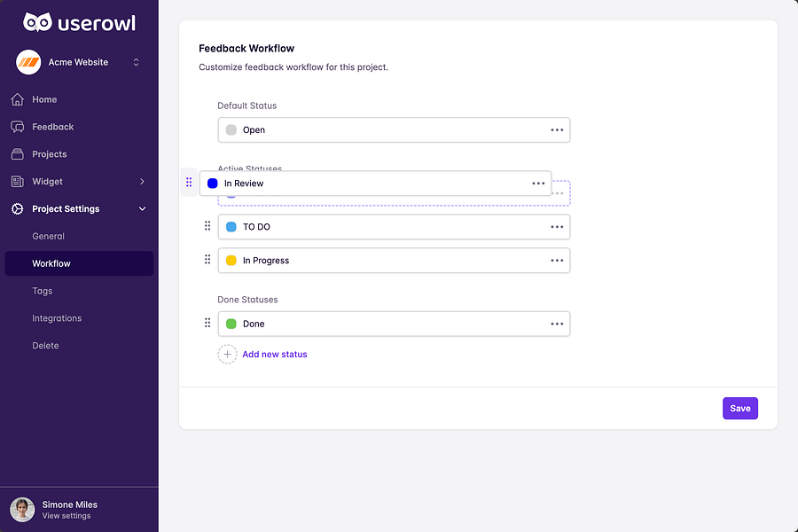Image resolution: width=798 pixels, height=532 pixels.
Task: Click the Add new status link
Action: coord(275,355)
